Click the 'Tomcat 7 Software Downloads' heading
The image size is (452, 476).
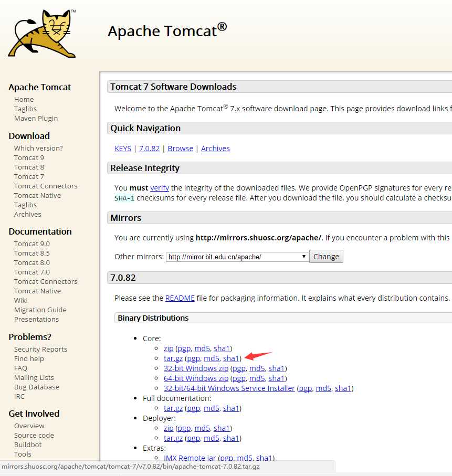click(x=173, y=87)
